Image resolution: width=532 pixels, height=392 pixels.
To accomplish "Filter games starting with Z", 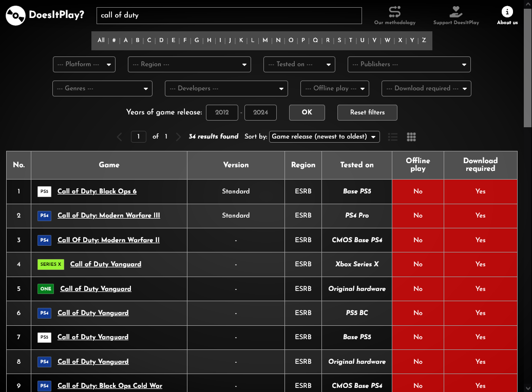I will point(424,41).
